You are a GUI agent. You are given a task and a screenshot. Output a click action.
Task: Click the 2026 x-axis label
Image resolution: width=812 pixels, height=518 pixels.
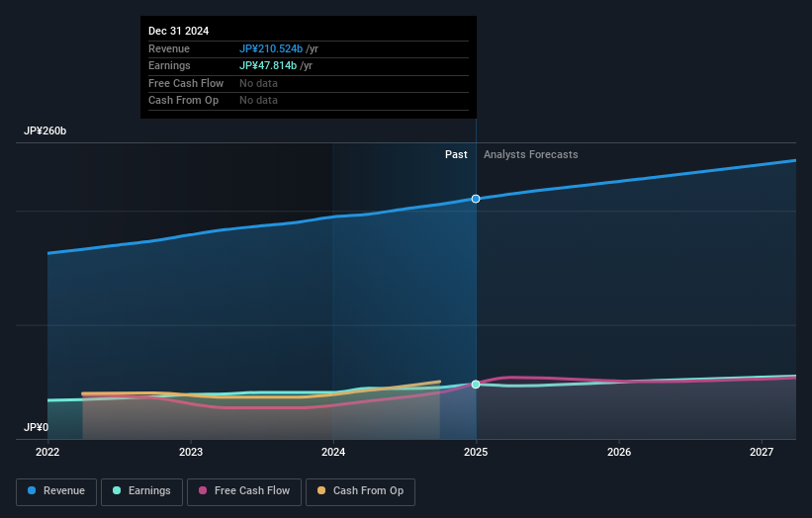(619, 452)
